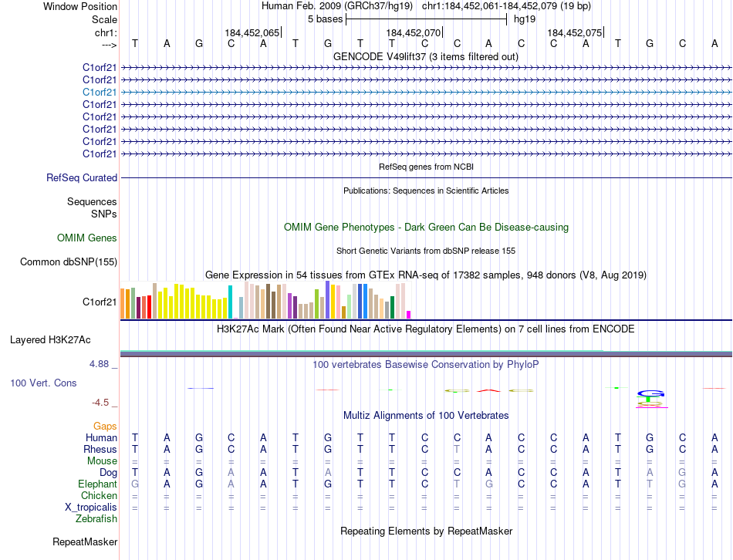Click the GTEx C1orf21 expression bar chart
This screenshot has width=733, height=560.
[x=265, y=301]
